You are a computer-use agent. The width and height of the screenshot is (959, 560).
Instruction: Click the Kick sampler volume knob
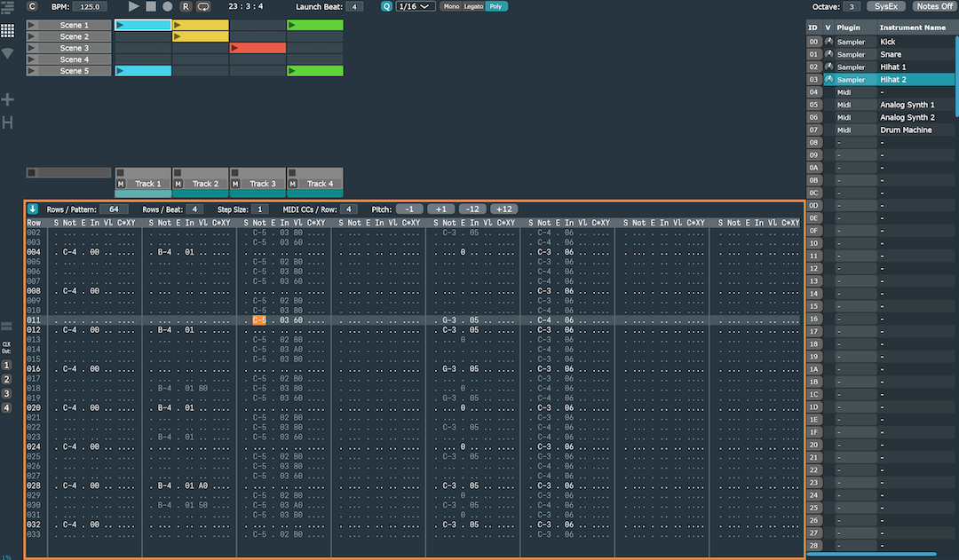(x=829, y=42)
